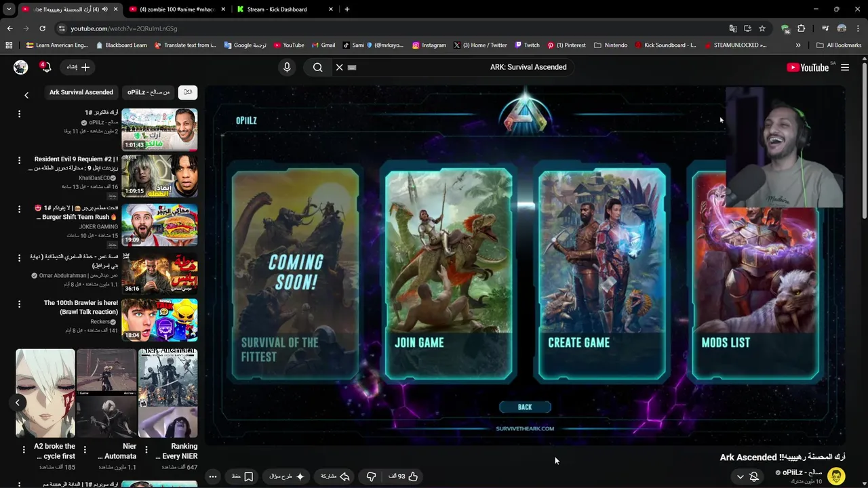Screen dimensions: 868x488
Task: Open the All Bookmarks folder
Action: point(839,45)
